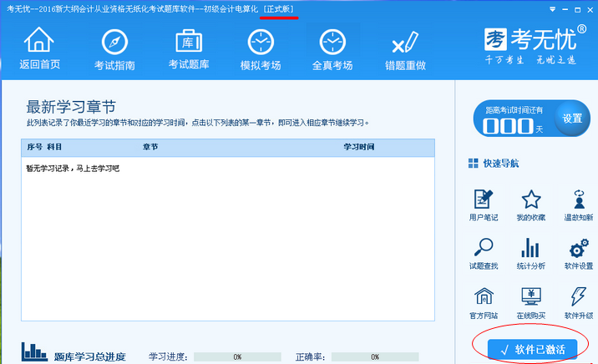
Task: Open 试题查找 search icon
Action: click(484, 255)
